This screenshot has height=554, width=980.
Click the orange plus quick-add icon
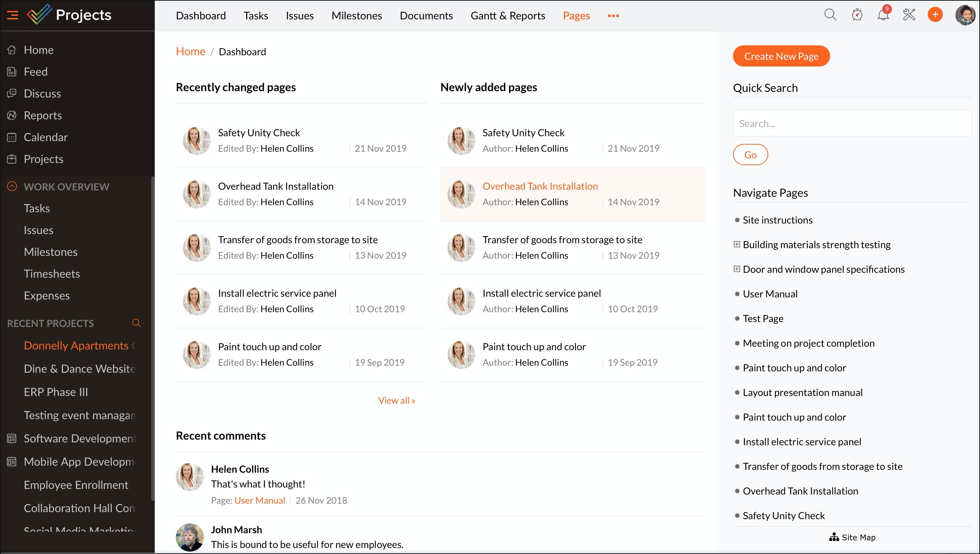coord(935,15)
